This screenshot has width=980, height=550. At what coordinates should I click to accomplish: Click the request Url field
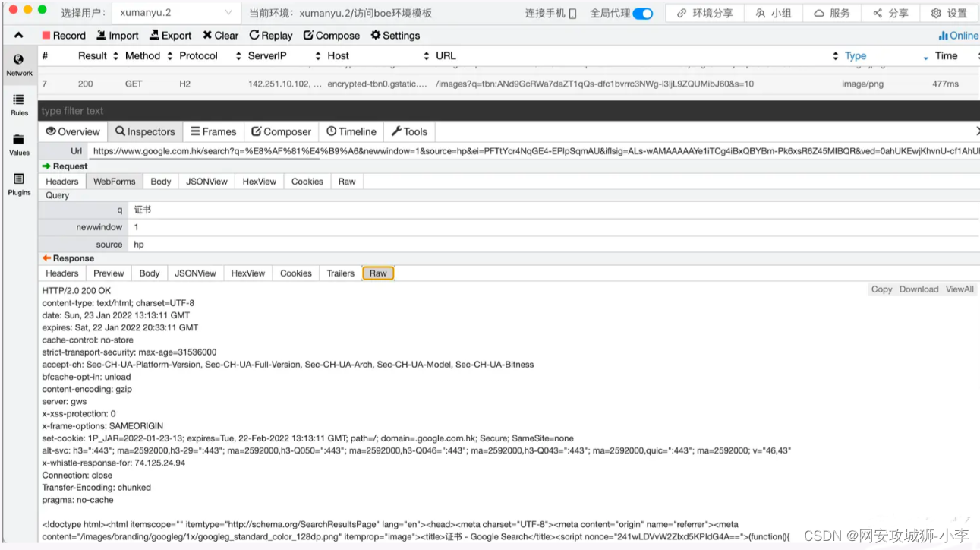tap(534, 151)
